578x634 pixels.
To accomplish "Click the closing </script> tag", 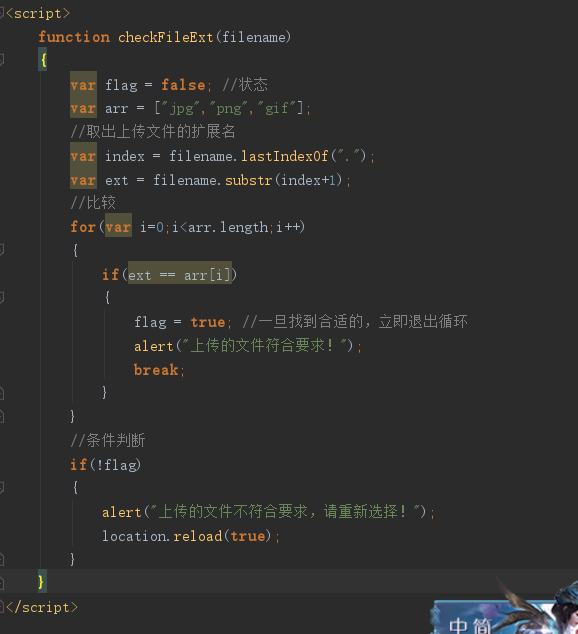I will point(42,607).
